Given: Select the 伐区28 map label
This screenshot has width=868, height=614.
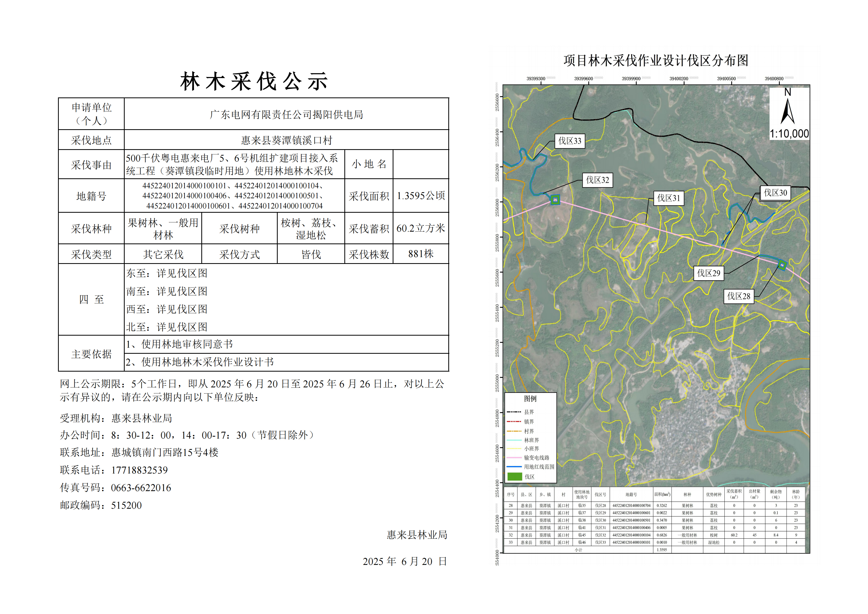Looking at the screenshot, I should (739, 296).
